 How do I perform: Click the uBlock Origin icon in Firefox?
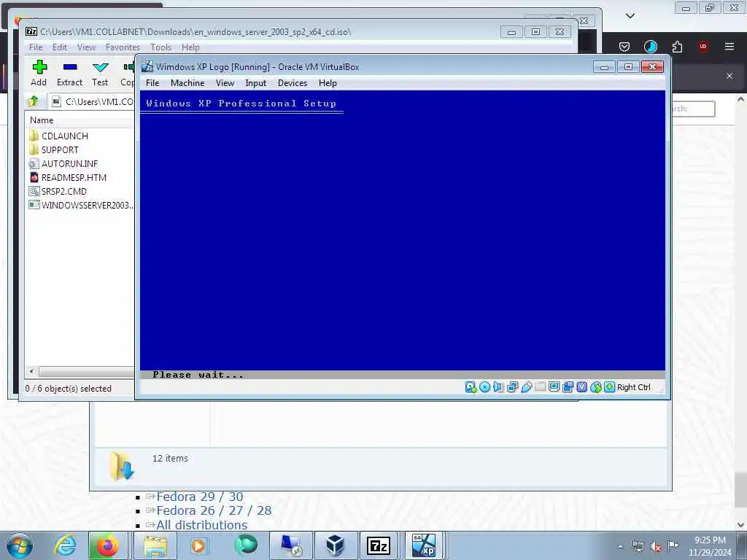pyautogui.click(x=703, y=47)
